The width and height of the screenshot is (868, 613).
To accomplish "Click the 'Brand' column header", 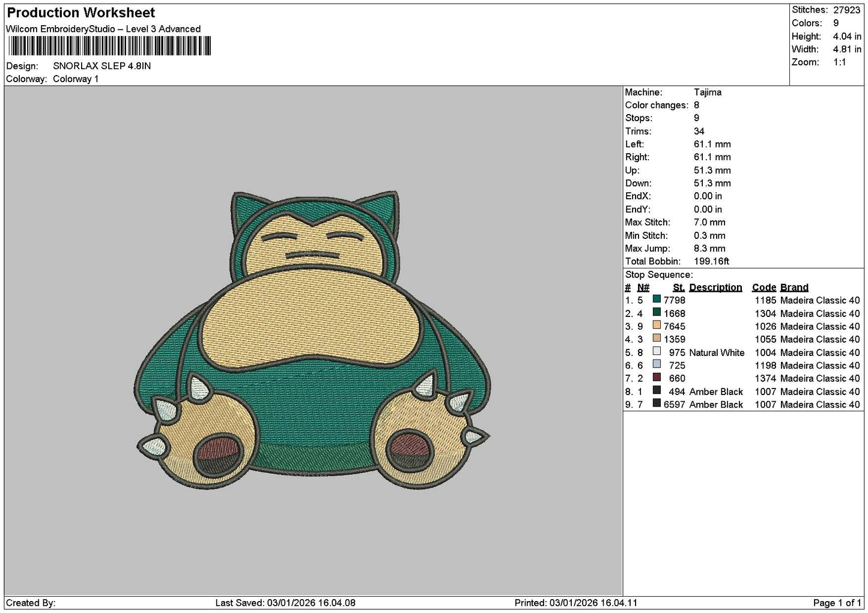I will pyautogui.click(x=794, y=288).
